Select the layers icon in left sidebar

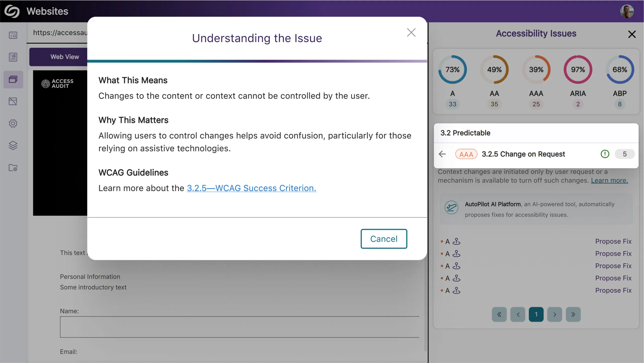13,145
